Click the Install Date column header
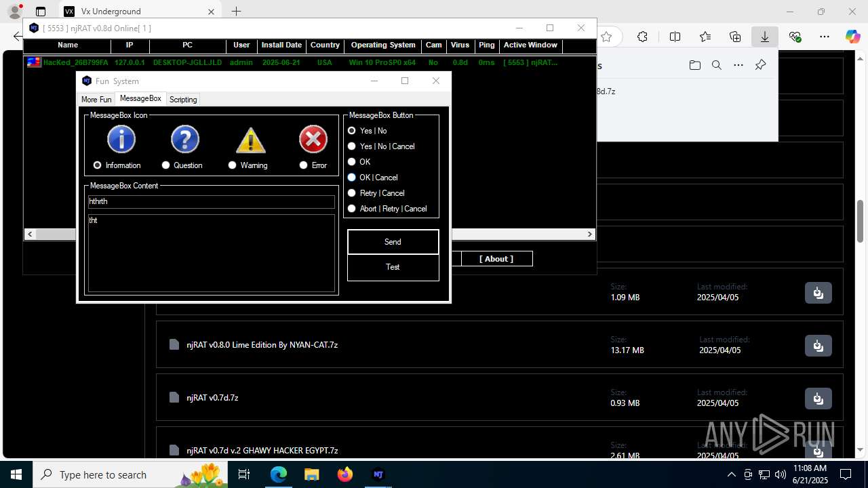This screenshot has height=488, width=868. (281, 45)
